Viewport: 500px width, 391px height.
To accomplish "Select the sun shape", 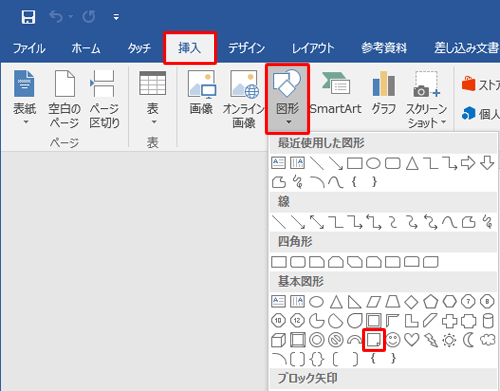I will pyautogui.click(x=449, y=340).
